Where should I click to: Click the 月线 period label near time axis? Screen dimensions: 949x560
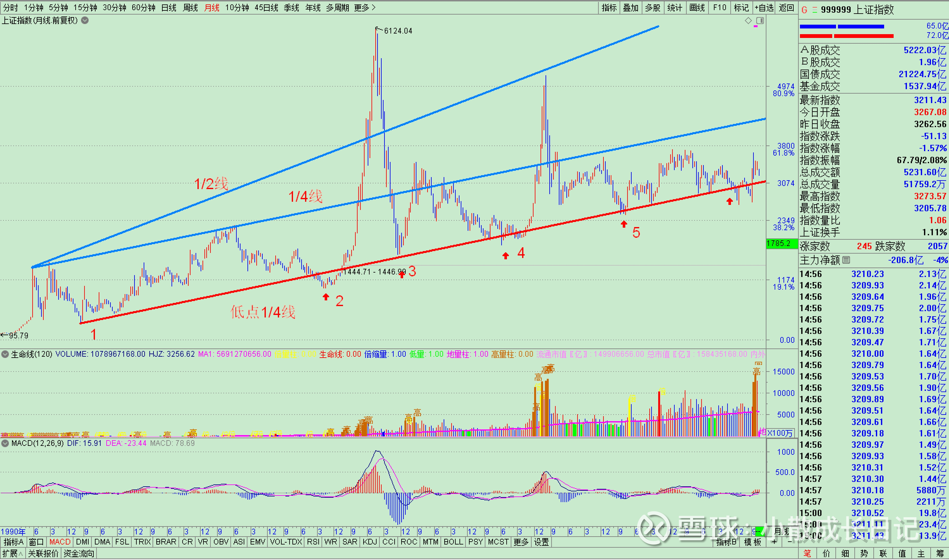point(781,532)
